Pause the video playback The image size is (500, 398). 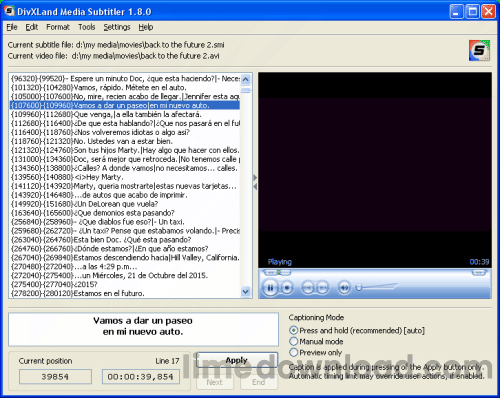(x=270, y=287)
